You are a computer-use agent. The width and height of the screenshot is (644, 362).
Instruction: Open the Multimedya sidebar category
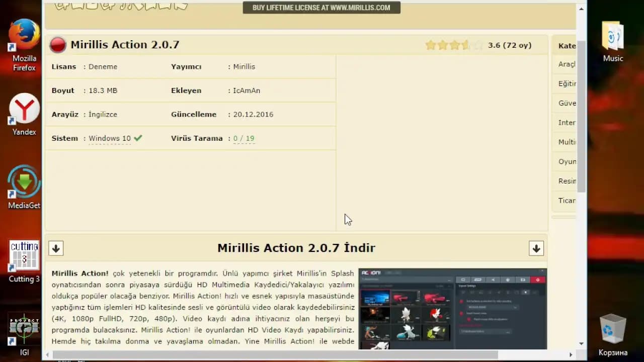point(567,142)
